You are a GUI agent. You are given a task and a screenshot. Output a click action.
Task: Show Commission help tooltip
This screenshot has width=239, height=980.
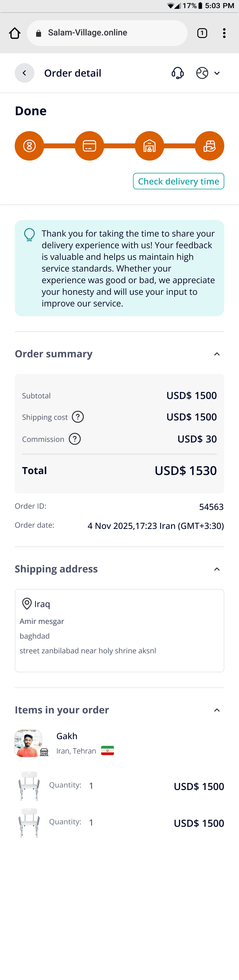pos(74,439)
